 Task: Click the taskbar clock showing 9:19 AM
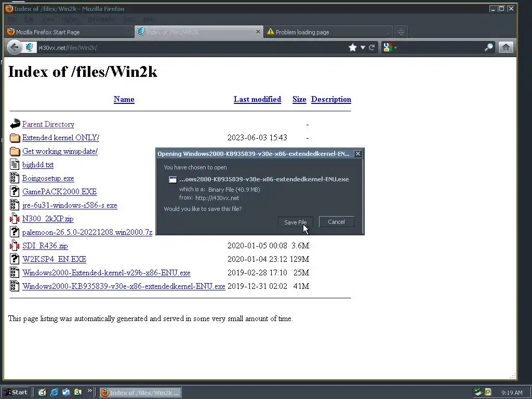tap(512, 393)
